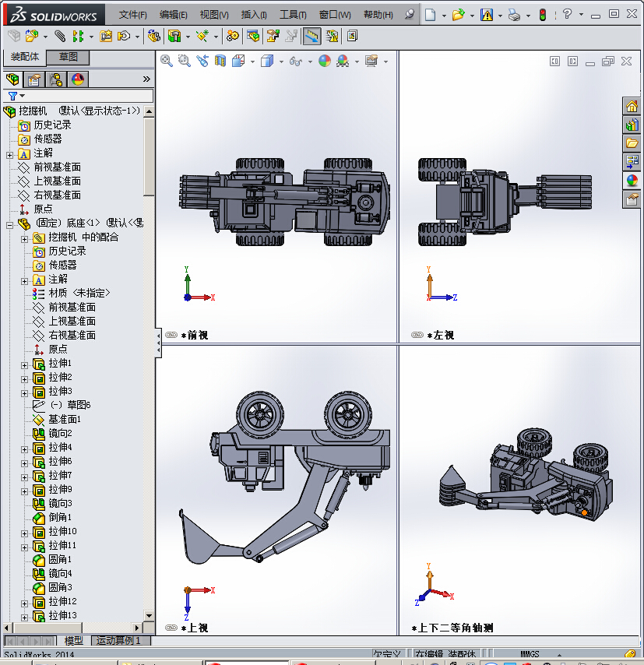Image resolution: width=644 pixels, height=665 pixels.
Task: Toggle the Interference Detection ruler icon
Action: click(x=311, y=36)
